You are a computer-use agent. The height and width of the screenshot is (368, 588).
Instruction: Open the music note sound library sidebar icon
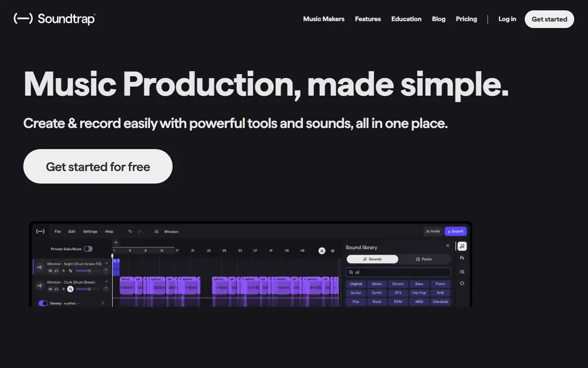pyautogui.click(x=462, y=246)
